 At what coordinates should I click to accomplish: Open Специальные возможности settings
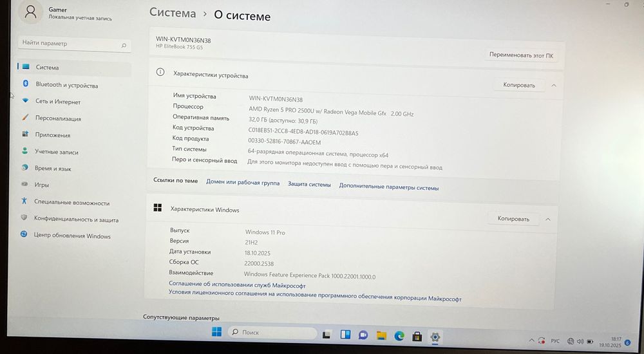tap(72, 203)
